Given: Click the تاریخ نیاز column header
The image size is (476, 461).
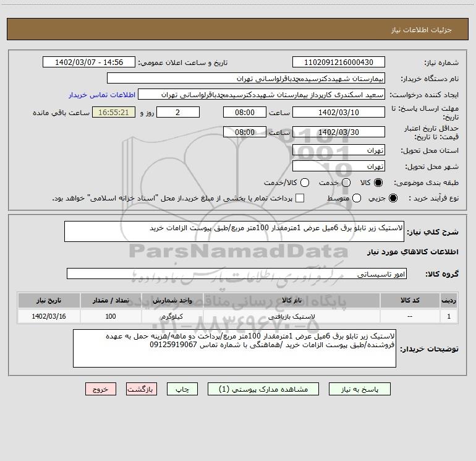Looking at the screenshot, I should click(x=49, y=300).
